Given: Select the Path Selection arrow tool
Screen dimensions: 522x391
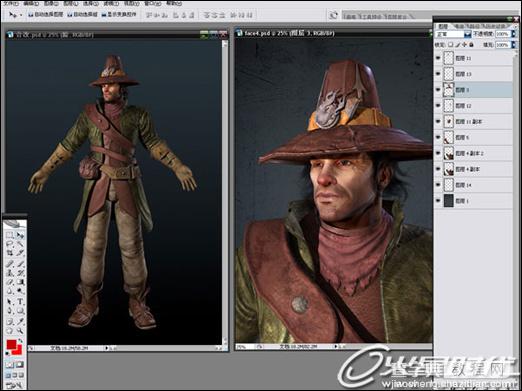Looking at the screenshot, I should 10,302.
